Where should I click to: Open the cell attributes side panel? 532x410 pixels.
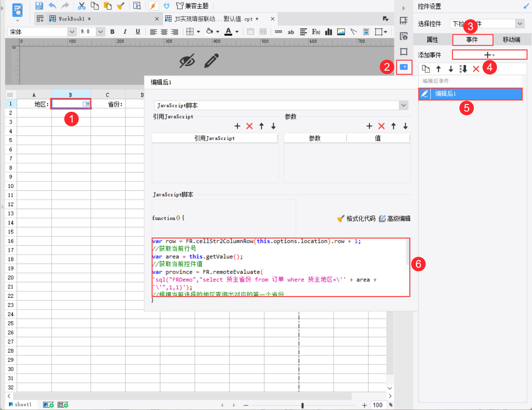[x=404, y=36]
